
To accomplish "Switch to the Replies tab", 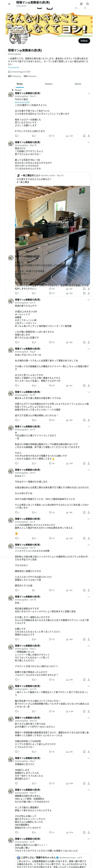I will [49, 84].
